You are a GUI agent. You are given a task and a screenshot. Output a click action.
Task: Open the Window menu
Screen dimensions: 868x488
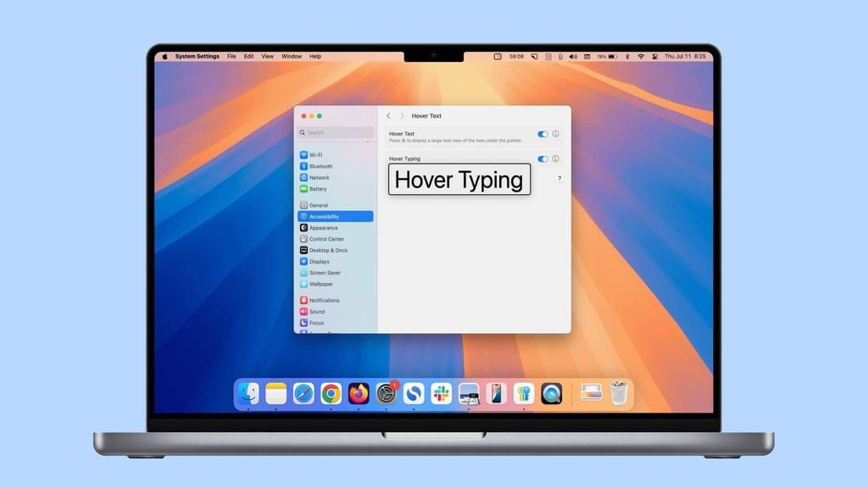tap(292, 56)
